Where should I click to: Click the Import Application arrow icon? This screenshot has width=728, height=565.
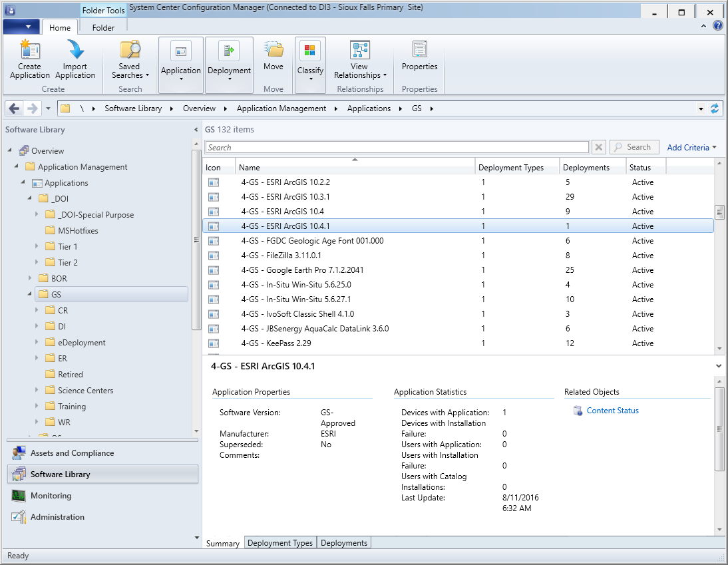click(x=75, y=50)
